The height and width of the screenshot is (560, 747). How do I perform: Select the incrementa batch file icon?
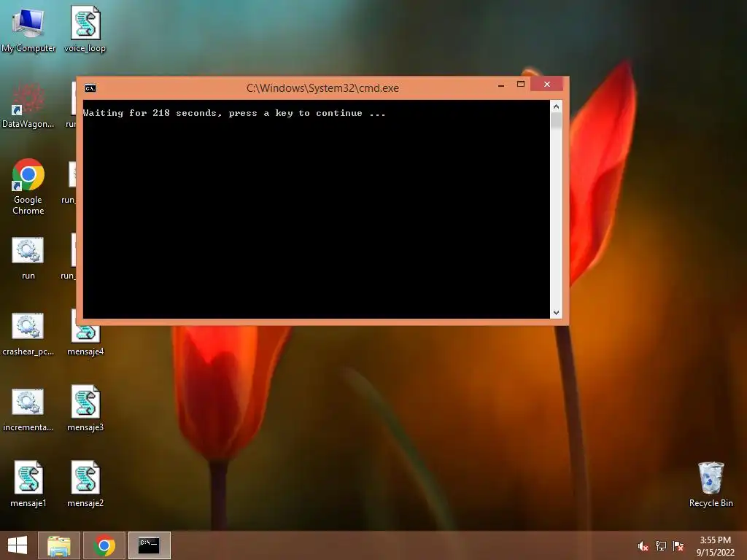pos(28,410)
